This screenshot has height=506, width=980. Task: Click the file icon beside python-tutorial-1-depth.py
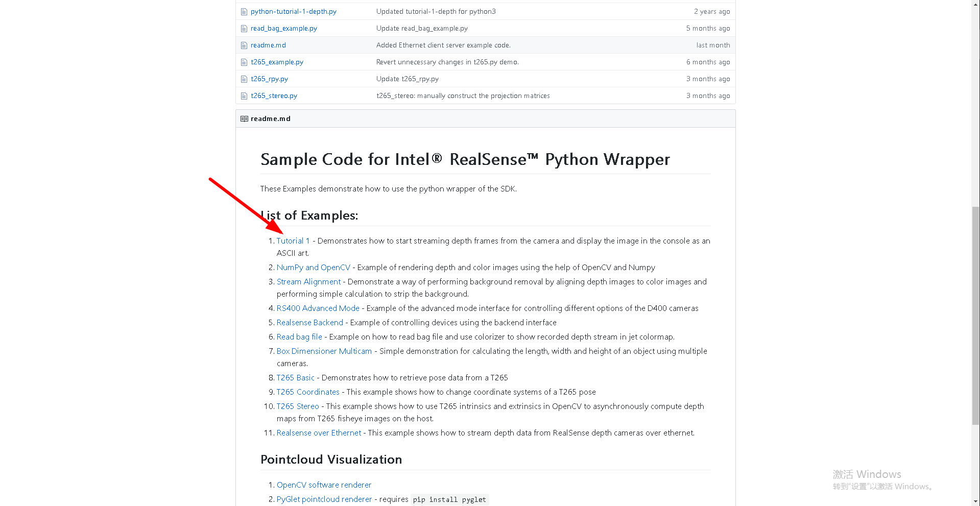point(244,11)
